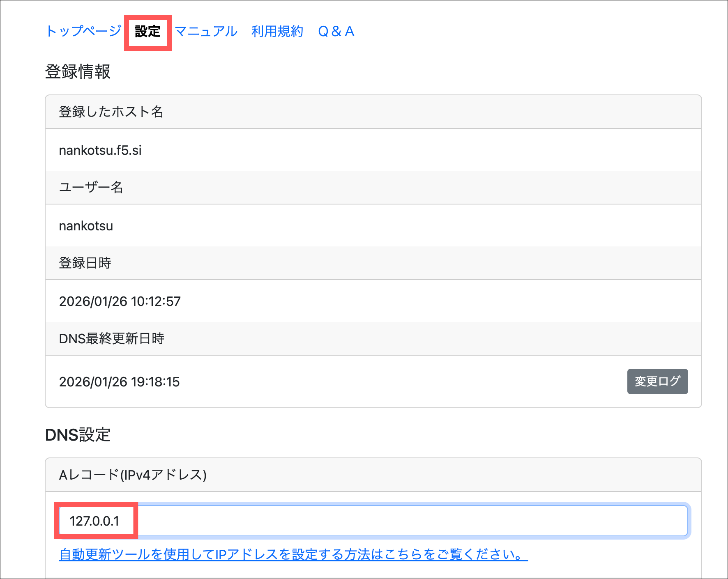Open the 自動更新ツール instructions link
728x579 pixels.
[293, 554]
